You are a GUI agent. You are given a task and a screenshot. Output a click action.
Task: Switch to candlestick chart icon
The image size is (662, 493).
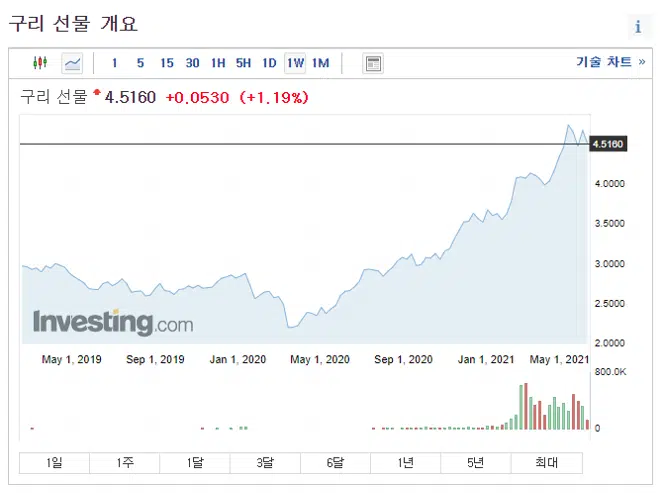(x=40, y=63)
